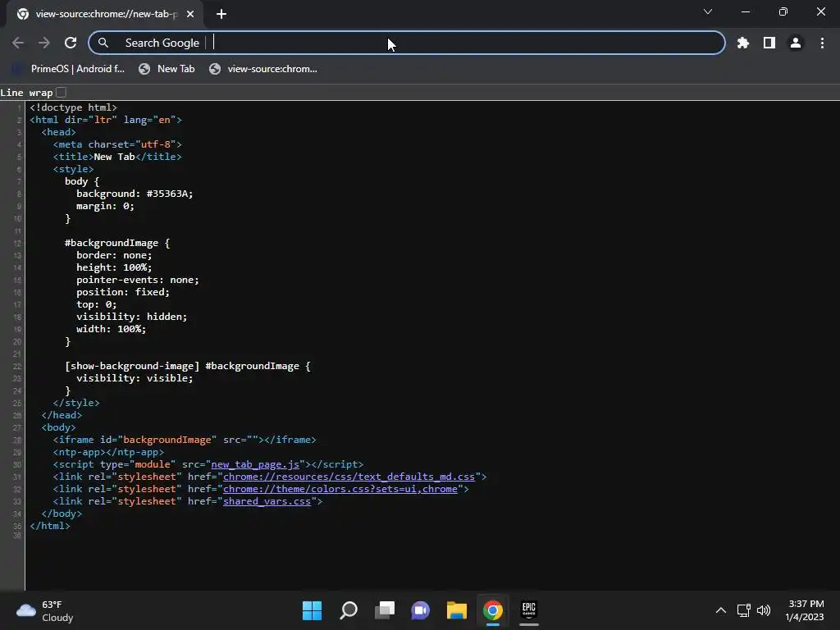Open the shared_vars.css link
Screen dimensions: 840x630
pos(267,501)
